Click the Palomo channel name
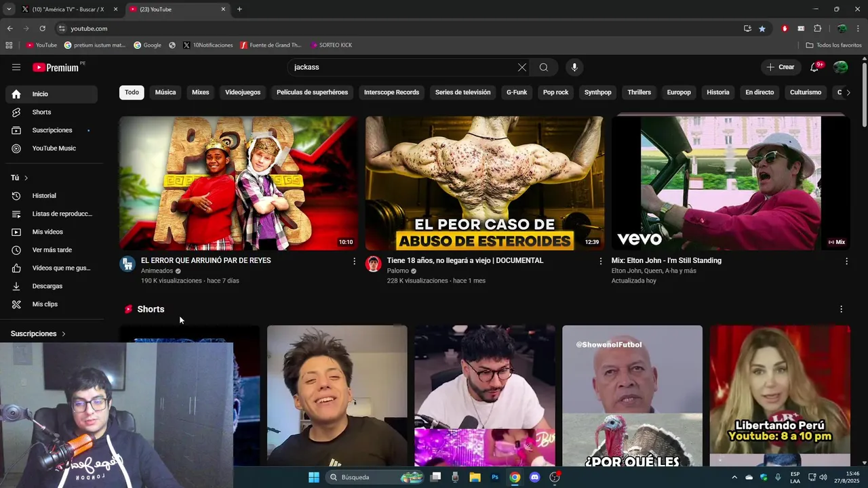Screen dimensions: 868x488 pyautogui.click(x=398, y=271)
